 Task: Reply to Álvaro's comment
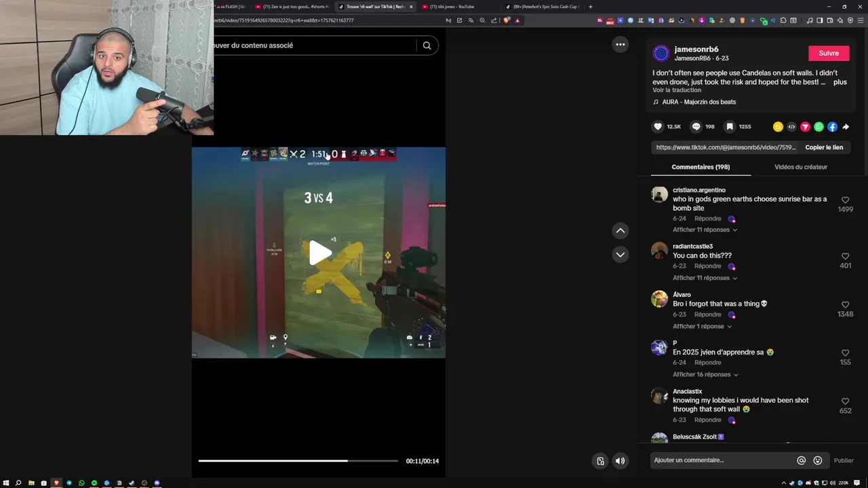(707, 314)
